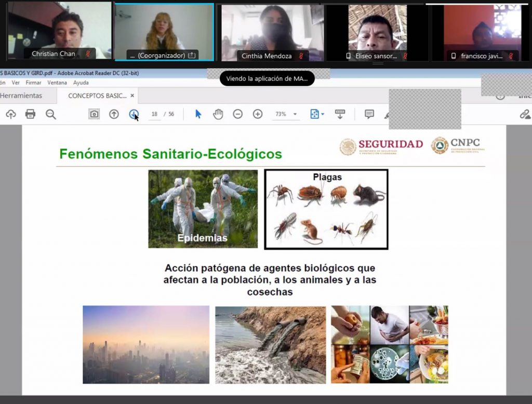Open the Ayuda menu
This screenshot has width=532, height=404.
[81, 83]
